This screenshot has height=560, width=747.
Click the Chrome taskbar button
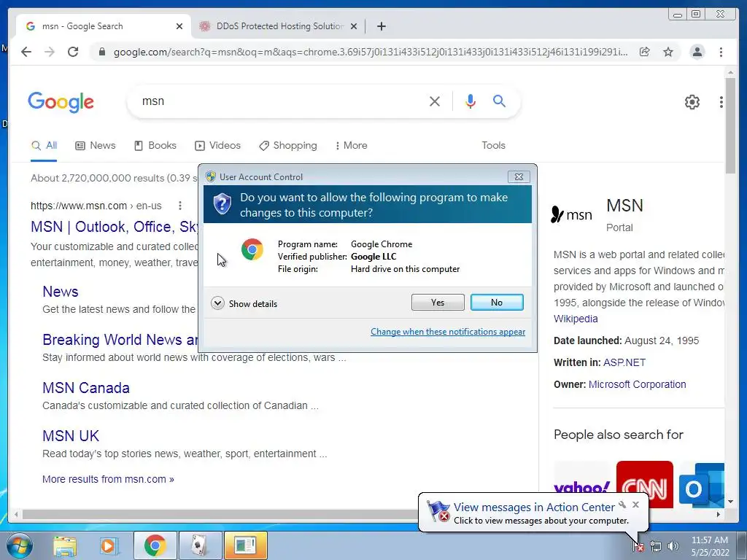pos(155,545)
